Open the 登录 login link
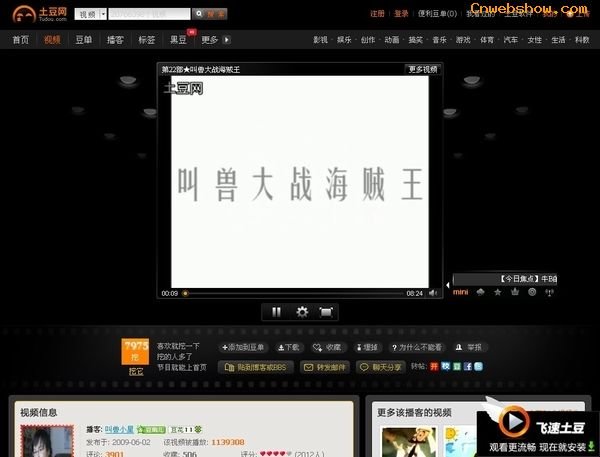This screenshot has height=457, width=600. (x=401, y=14)
